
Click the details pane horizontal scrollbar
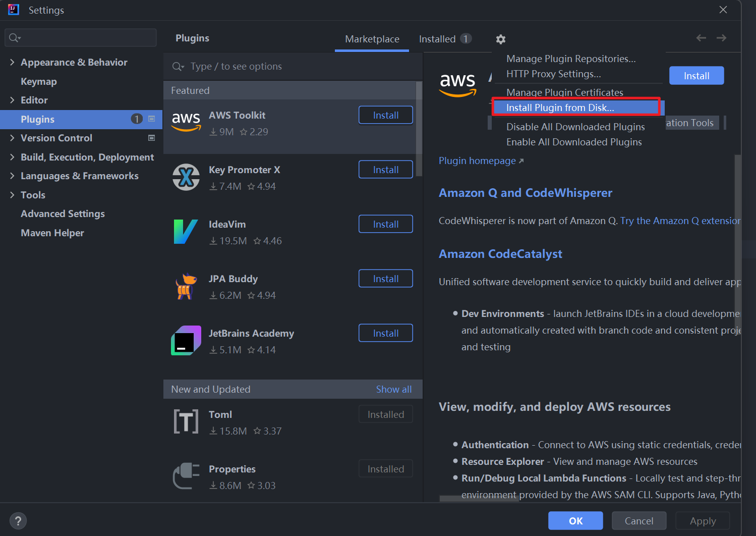[478, 498]
